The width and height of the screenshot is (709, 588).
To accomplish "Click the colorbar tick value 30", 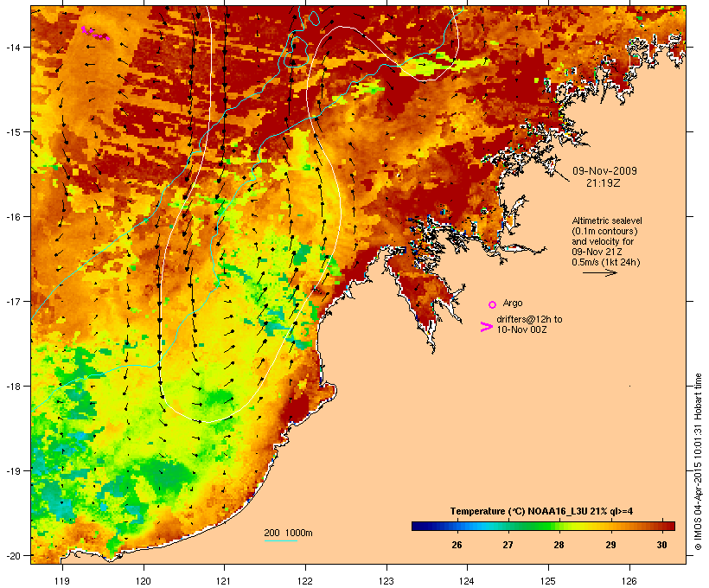I will 661,545.
